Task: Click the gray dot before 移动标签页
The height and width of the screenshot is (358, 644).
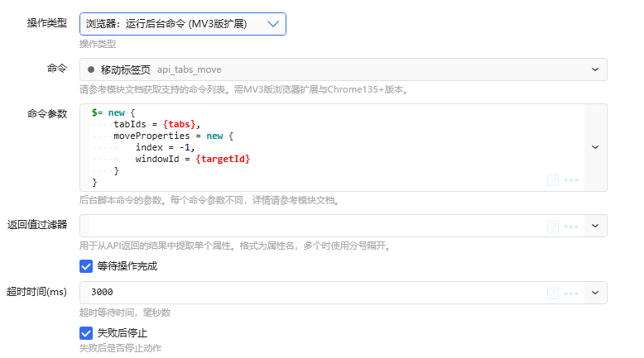Action: (91, 69)
